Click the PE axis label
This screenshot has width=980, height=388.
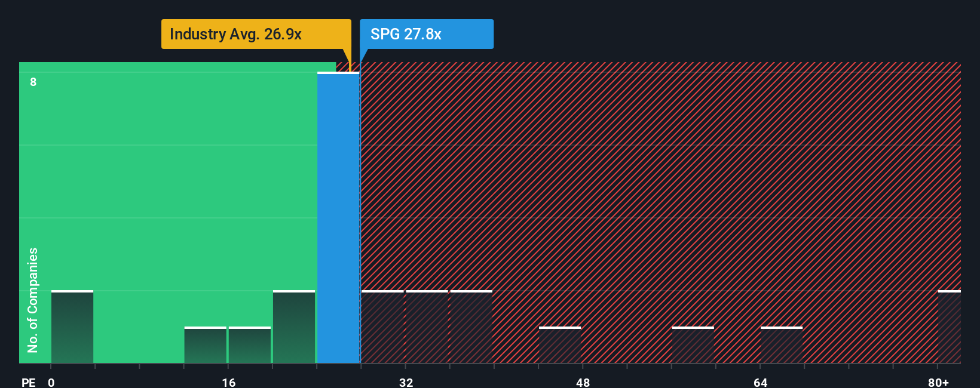click(x=29, y=382)
